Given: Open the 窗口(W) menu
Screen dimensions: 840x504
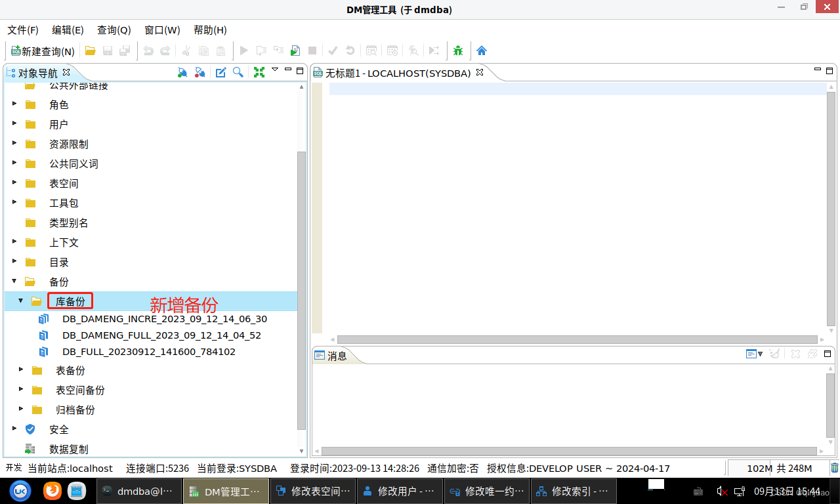Looking at the screenshot, I should click(162, 30).
